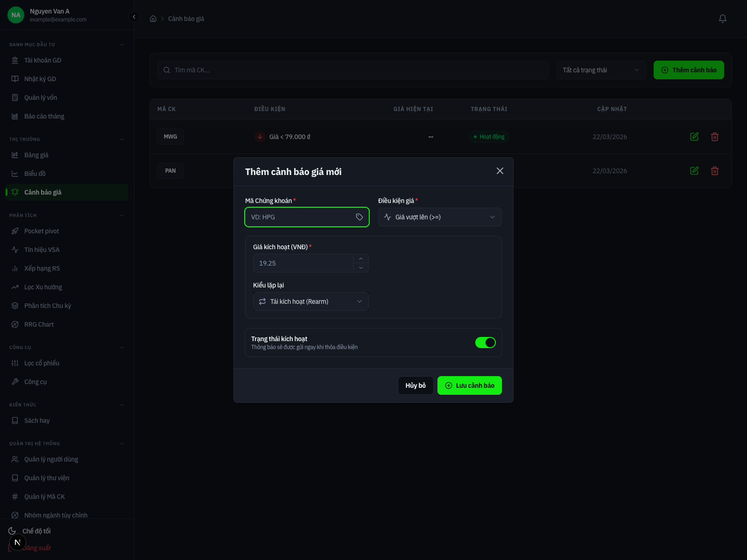The image size is (747, 560).
Task: Toggle Chế độ tối dark mode
Action: coord(36,531)
